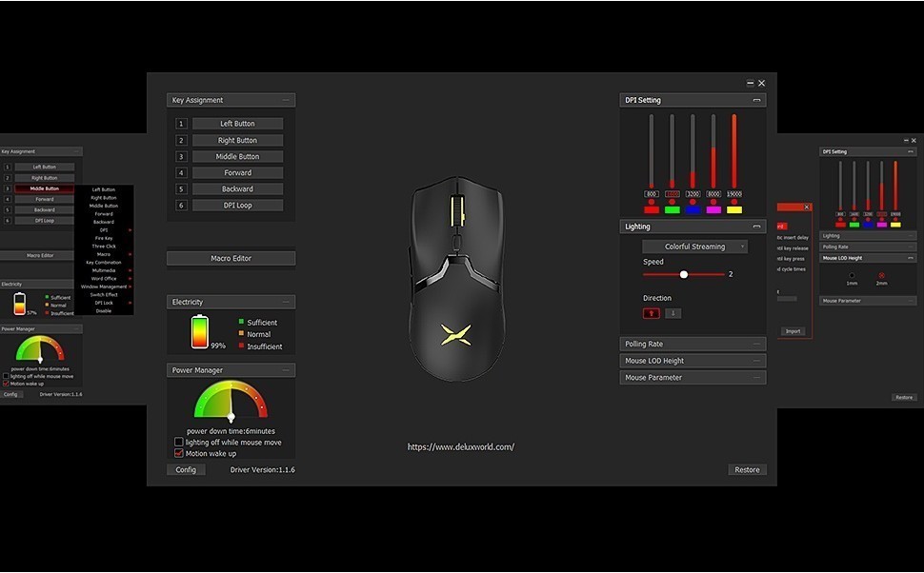
Task: Collapse the Key Assignment panel header icon
Action: coord(284,99)
